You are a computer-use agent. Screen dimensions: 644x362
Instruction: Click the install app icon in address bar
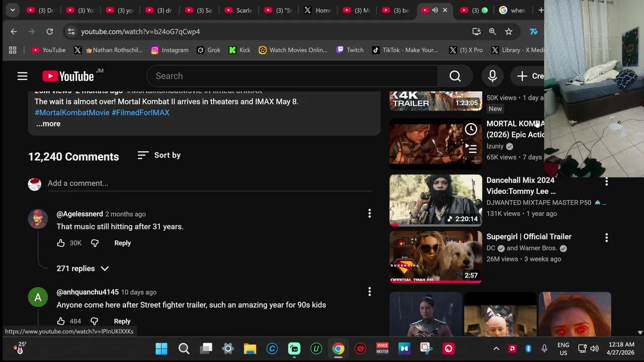(476, 31)
